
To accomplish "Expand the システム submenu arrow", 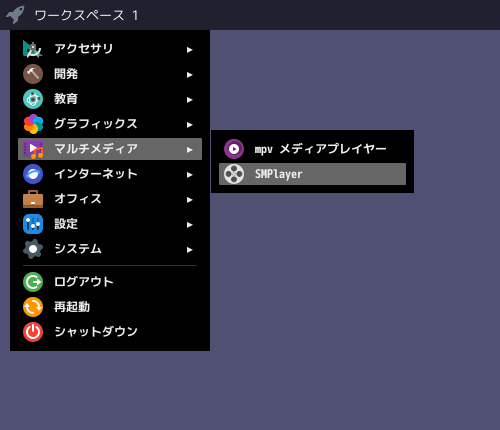I will click(x=189, y=250).
